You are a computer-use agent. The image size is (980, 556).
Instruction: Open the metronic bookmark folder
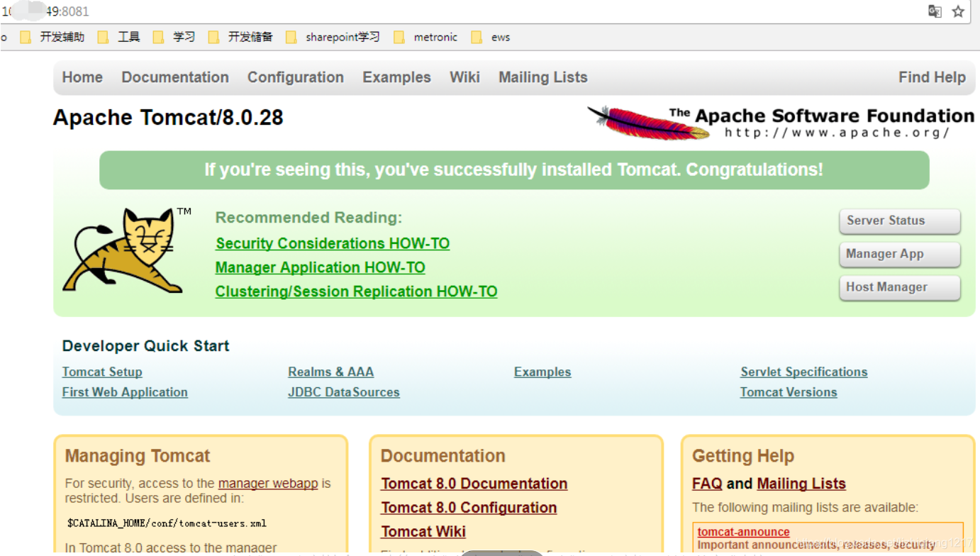(x=425, y=37)
